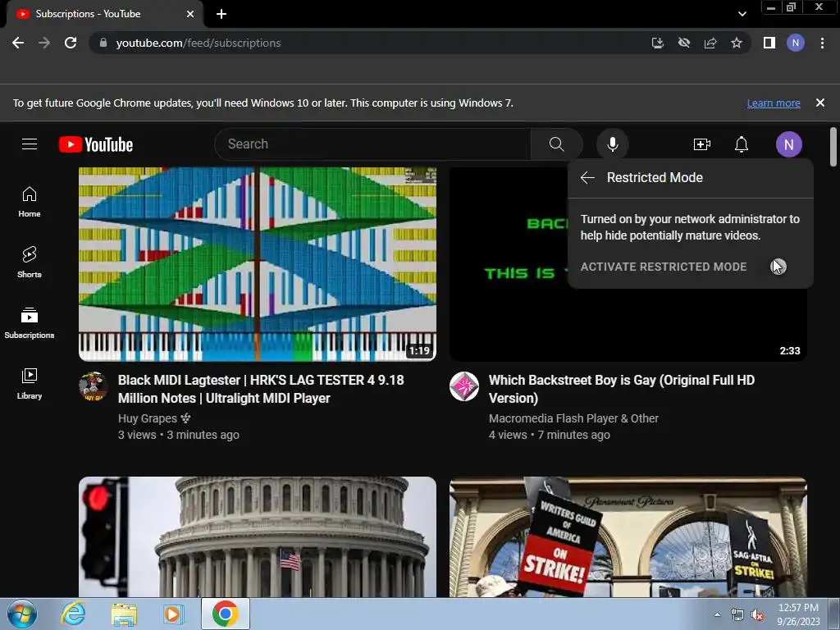Click the Huy Grapes channel name

pyautogui.click(x=148, y=418)
